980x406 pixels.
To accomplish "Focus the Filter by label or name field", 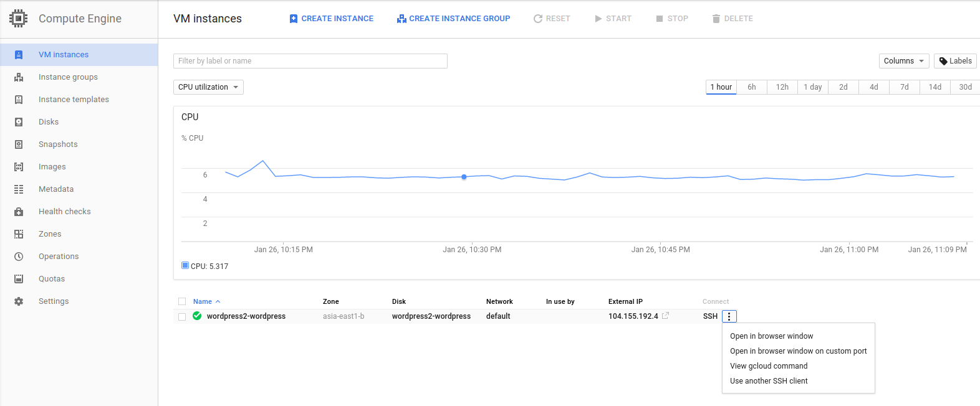I will pyautogui.click(x=310, y=61).
